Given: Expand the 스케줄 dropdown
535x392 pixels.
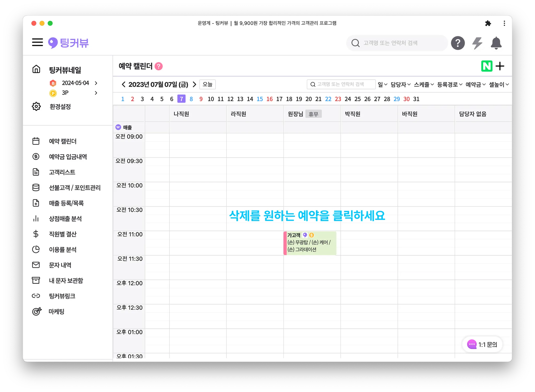Looking at the screenshot, I should [424, 85].
